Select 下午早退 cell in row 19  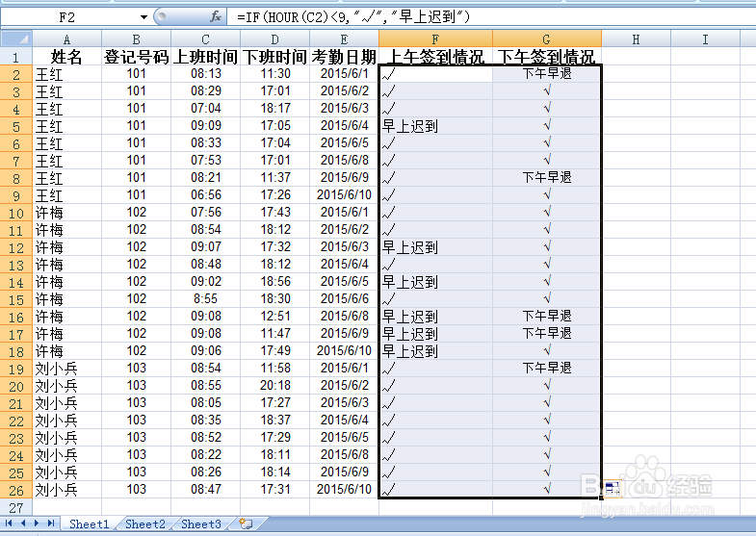click(x=547, y=369)
